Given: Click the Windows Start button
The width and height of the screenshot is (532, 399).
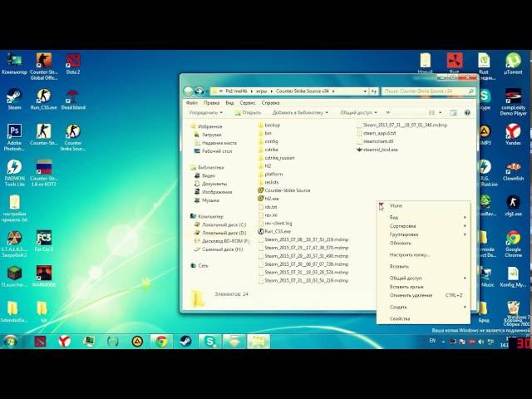Looking at the screenshot, I should click(11, 342).
